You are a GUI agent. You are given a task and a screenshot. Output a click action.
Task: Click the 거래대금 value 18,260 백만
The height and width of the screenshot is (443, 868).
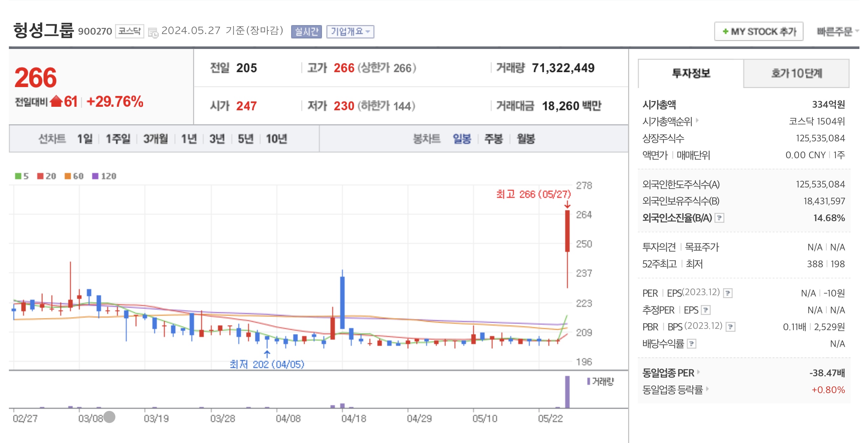coord(571,106)
